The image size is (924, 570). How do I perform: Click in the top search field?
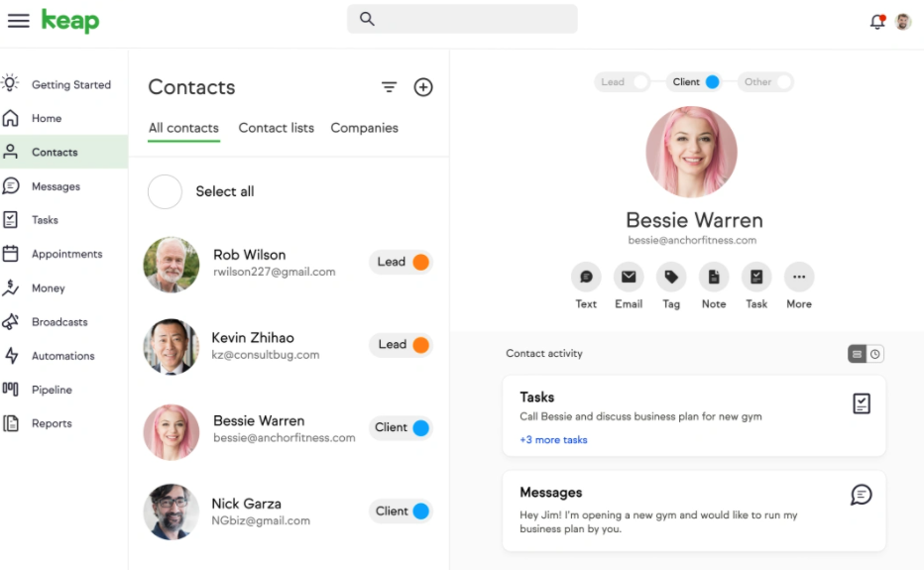(462, 19)
